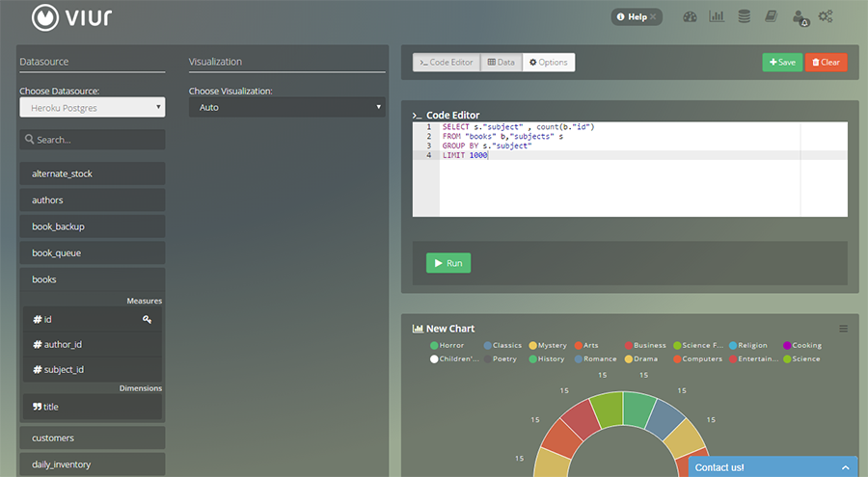Open the Contact us chat bar
Screen dimensions: 868x477
coord(773,467)
